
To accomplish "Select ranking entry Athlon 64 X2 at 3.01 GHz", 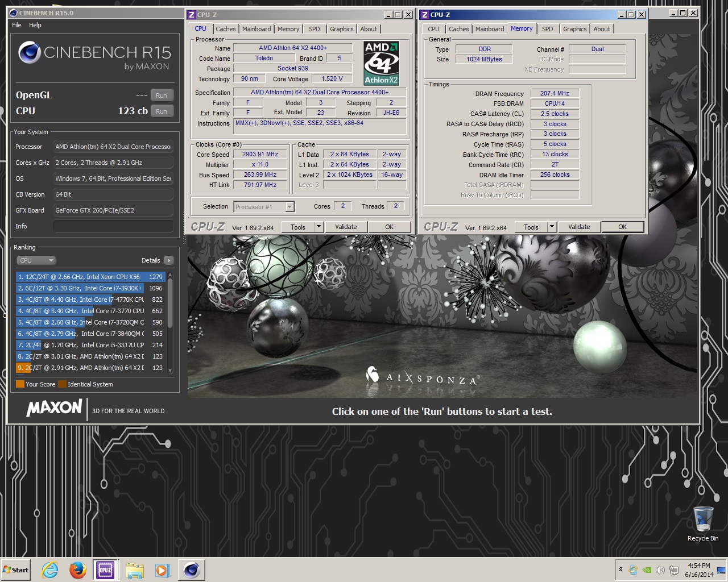I will tap(90, 356).
